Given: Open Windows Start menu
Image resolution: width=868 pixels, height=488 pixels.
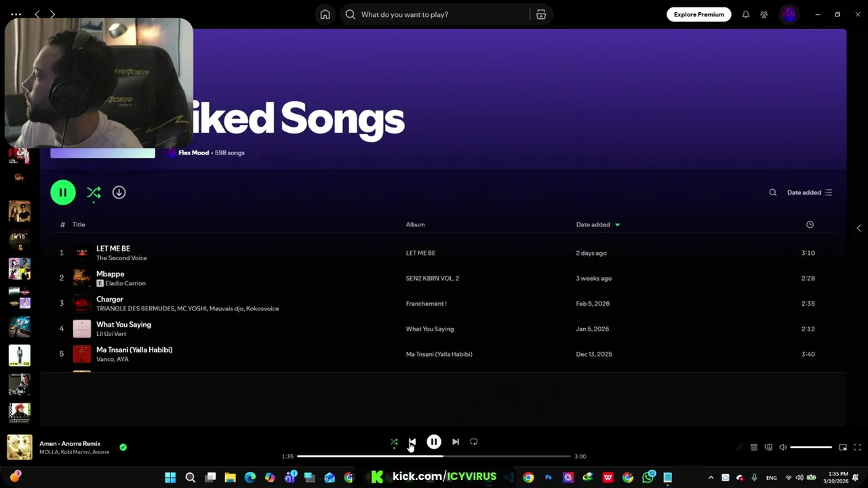Looking at the screenshot, I should point(170,477).
